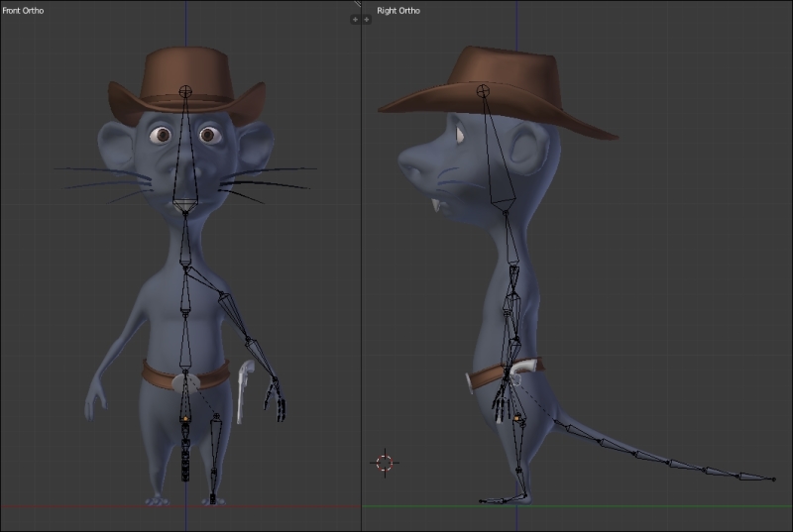
Task: Expand the tool shelf of Right Ortho view
Action: click(367, 19)
